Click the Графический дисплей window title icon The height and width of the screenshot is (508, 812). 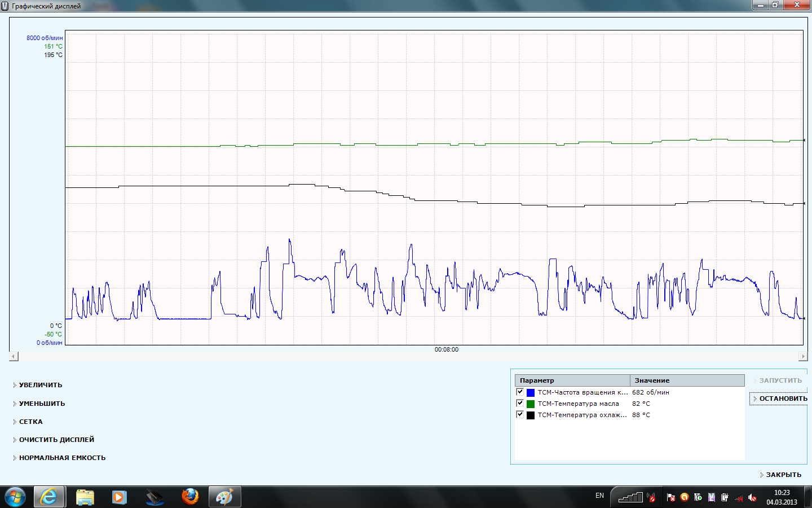point(5,6)
